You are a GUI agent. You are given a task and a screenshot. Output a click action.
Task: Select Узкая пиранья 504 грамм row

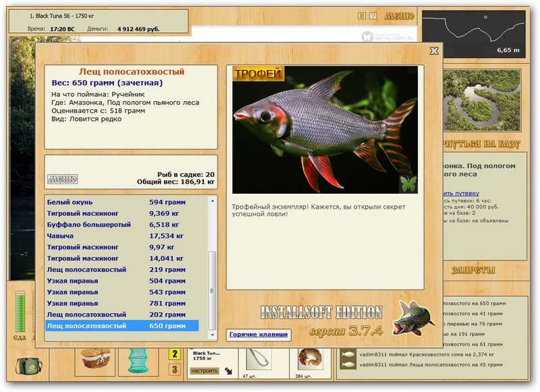point(122,281)
